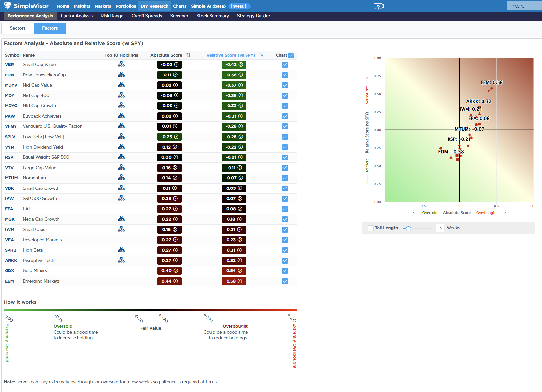Screen dimensions: 542x392
Task: Click the SimpleVisor logo
Action: coord(26,6)
